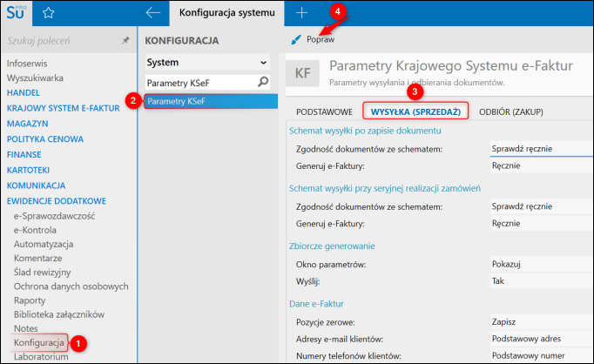Open e-Sprawozdawczość in the sidebar
The width and height of the screenshot is (594, 364).
click(54, 215)
